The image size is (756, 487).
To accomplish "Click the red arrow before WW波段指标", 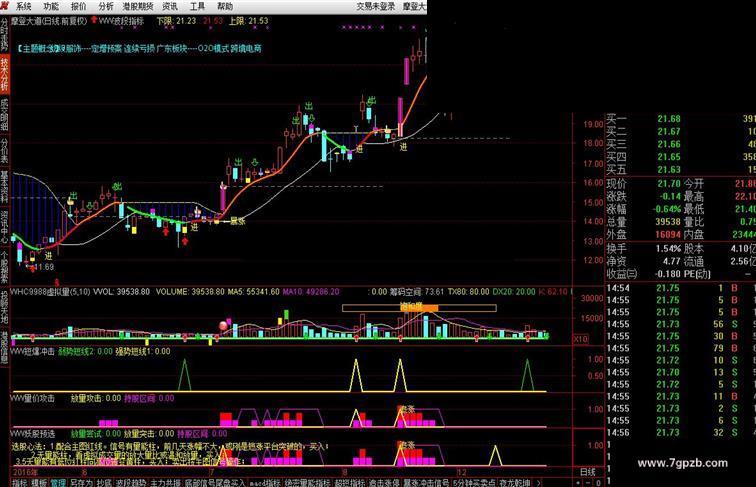I will point(94,21).
